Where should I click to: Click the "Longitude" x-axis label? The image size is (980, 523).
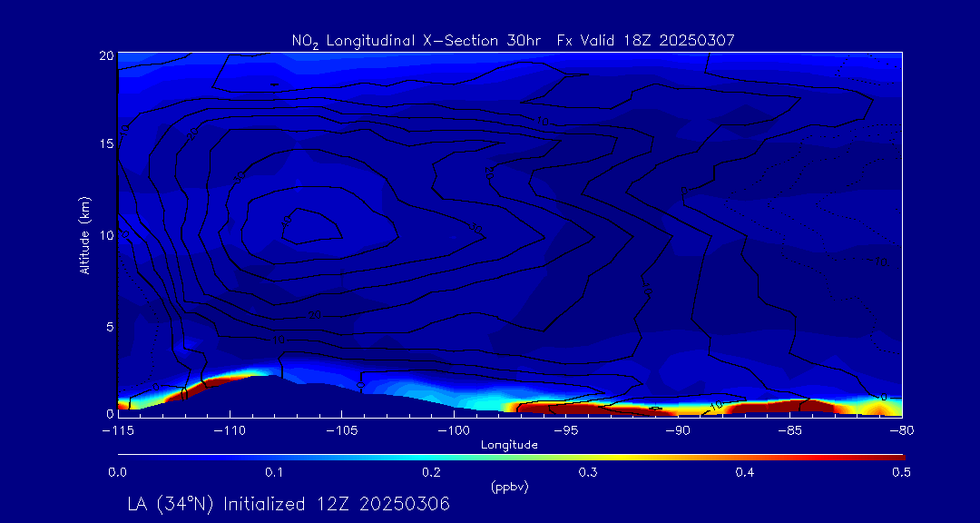tap(509, 445)
